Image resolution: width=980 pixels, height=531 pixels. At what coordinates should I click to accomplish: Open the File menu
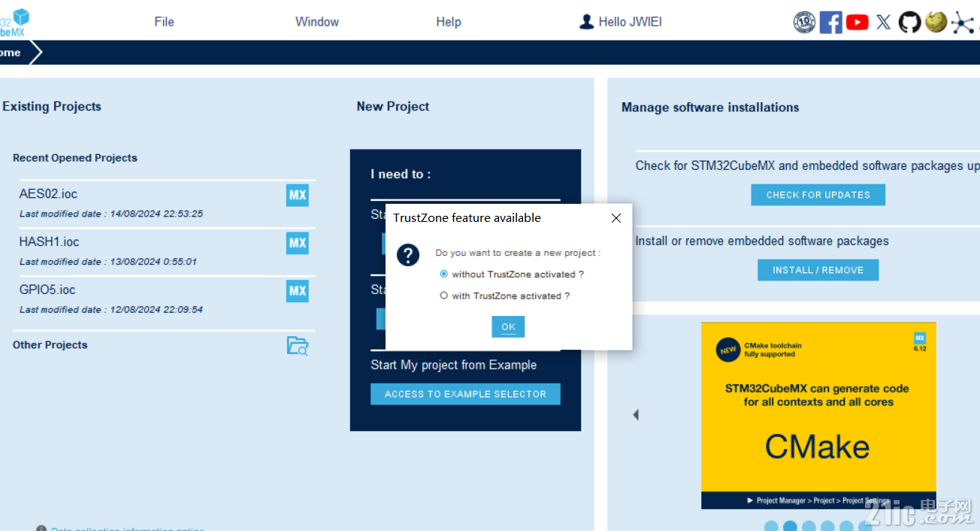pos(164,22)
